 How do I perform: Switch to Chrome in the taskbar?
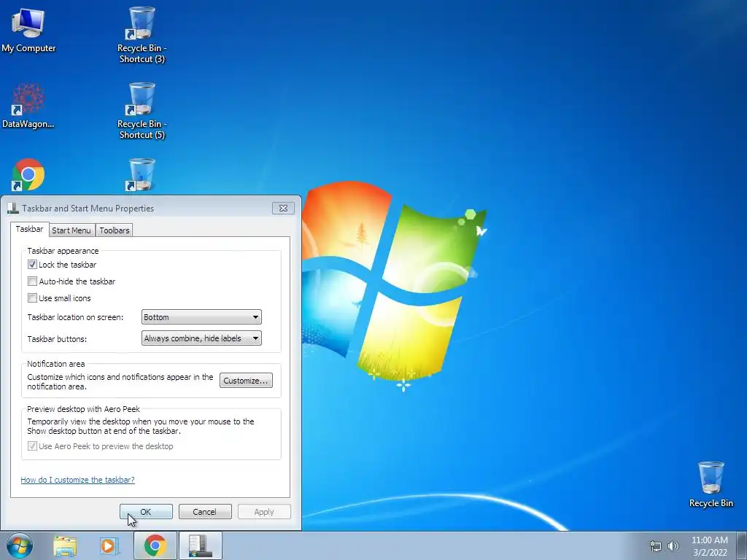(x=155, y=545)
